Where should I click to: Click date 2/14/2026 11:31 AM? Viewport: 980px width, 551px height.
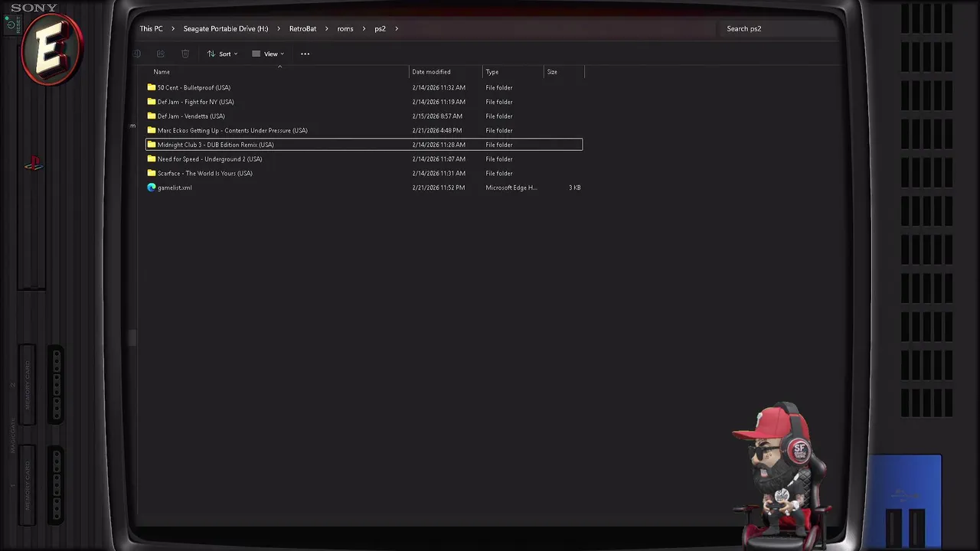tap(439, 173)
